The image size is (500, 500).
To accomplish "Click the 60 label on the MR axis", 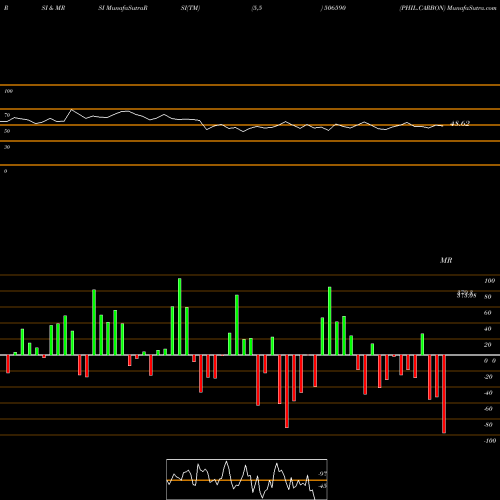I will coord(488,313).
